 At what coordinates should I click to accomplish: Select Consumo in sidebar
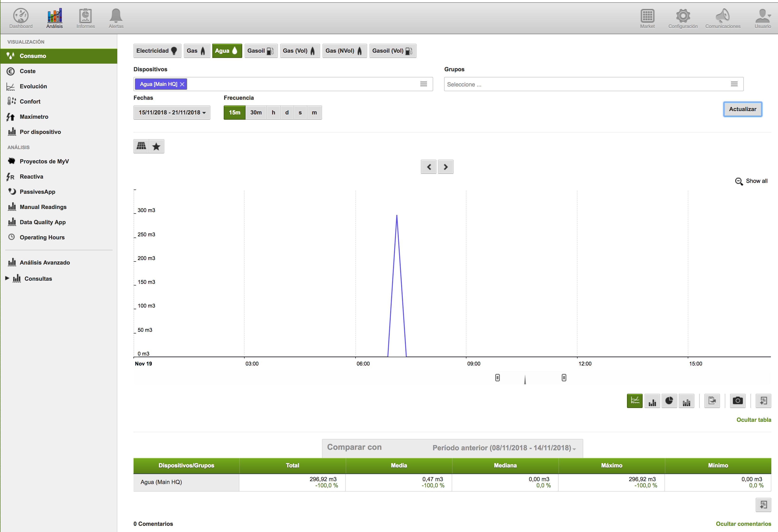pyautogui.click(x=59, y=56)
